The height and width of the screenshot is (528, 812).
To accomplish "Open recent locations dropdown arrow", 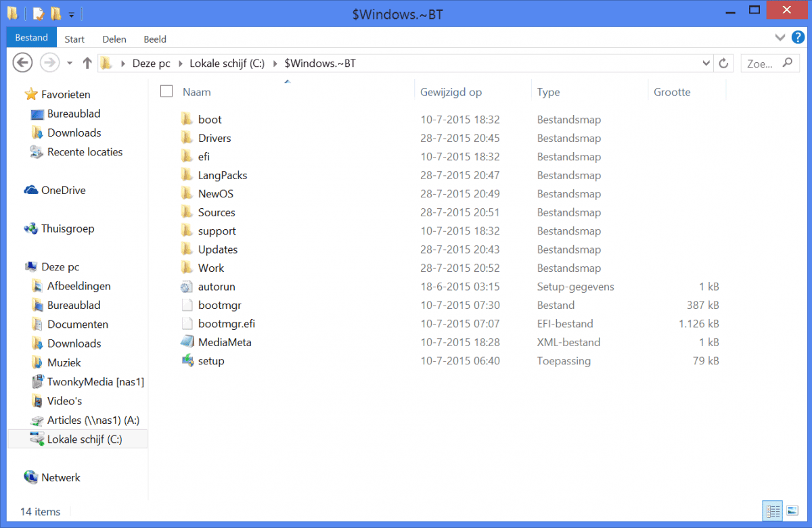I will pyautogui.click(x=70, y=64).
